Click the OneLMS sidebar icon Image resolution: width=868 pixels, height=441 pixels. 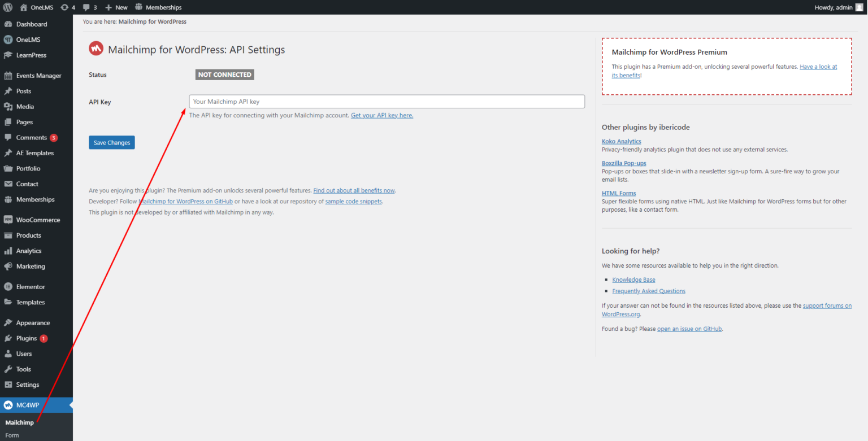pos(8,40)
